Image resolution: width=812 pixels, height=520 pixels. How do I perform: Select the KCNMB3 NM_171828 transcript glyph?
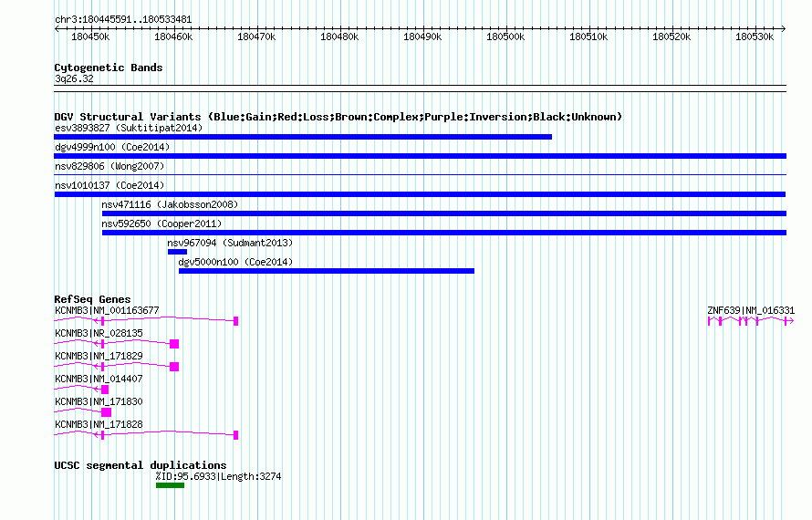tap(146, 435)
